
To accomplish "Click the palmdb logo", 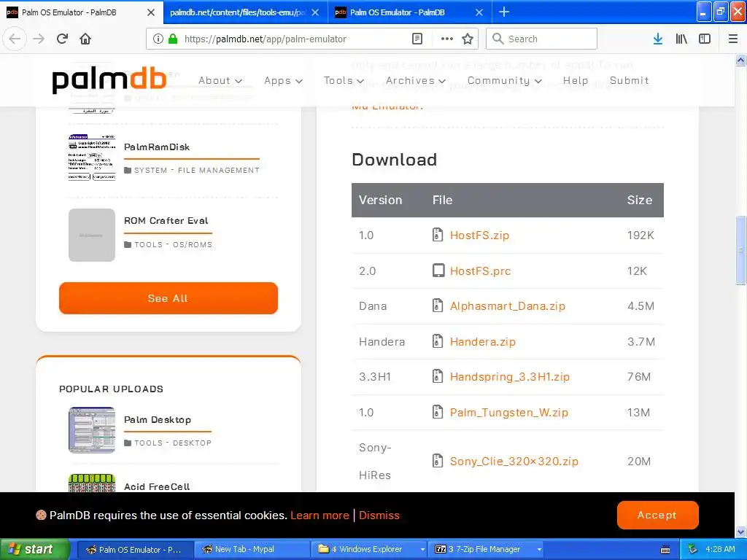I will tap(109, 80).
